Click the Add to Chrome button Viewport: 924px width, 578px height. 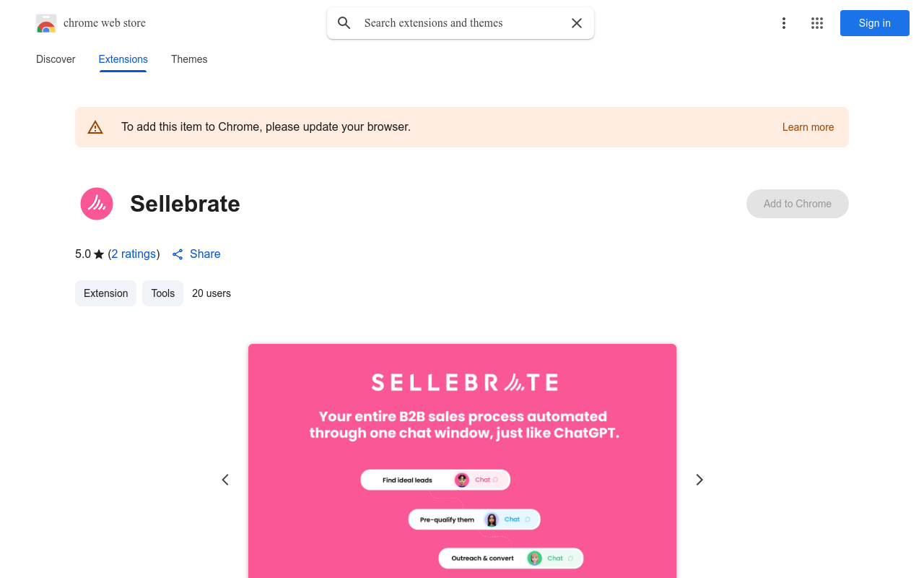[798, 204]
